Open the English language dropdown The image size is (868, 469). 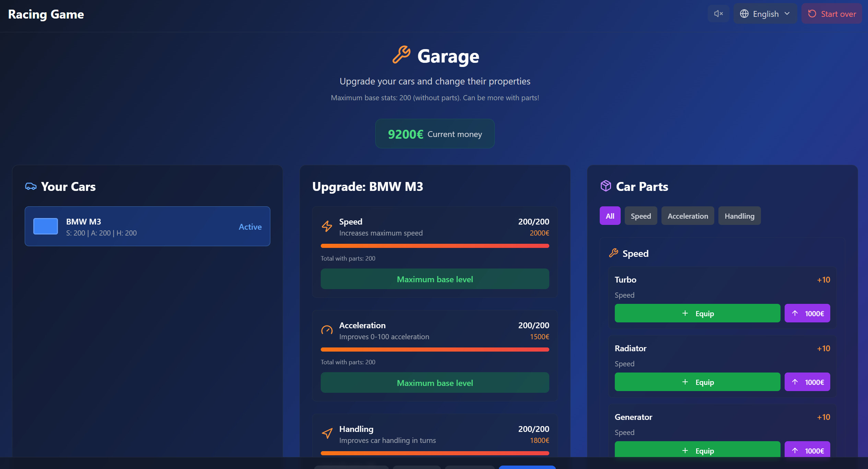point(765,14)
